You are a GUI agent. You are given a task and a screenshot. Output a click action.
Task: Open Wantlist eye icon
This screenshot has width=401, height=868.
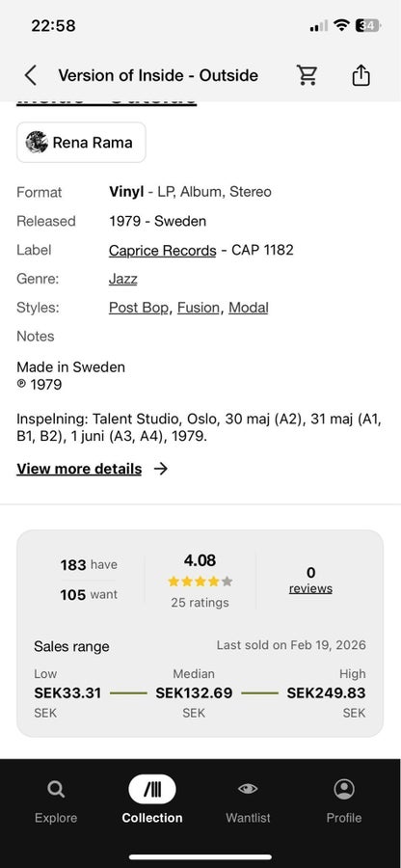[248, 788]
